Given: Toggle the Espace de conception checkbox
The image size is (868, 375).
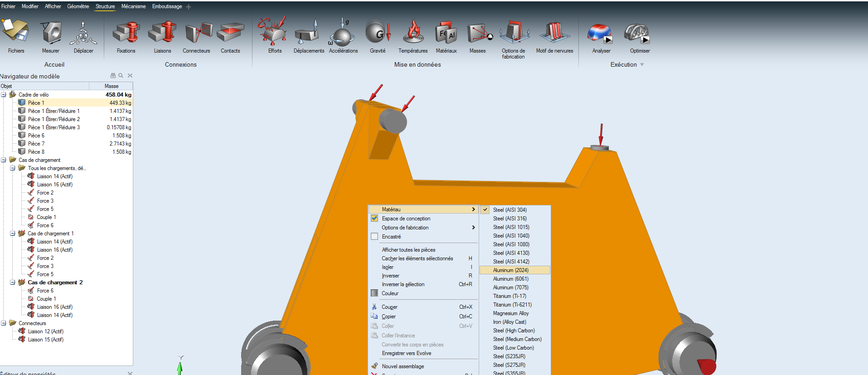Looking at the screenshot, I should 374,219.
